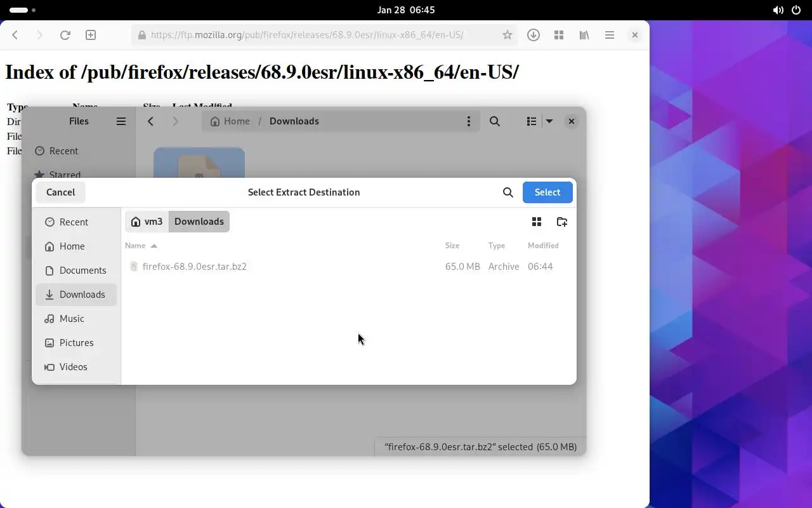Open the browser tab overview grid icon
The width and height of the screenshot is (812, 508).
[559, 35]
